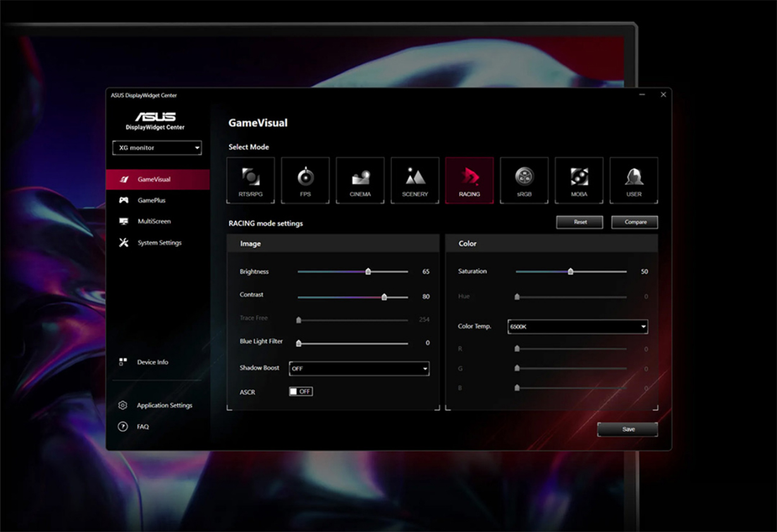Adjust the Brightness slider handle
The image size is (777, 532).
click(x=369, y=271)
